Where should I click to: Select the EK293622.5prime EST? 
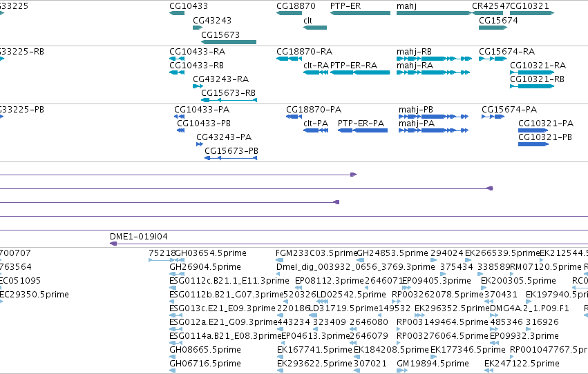[281, 371]
